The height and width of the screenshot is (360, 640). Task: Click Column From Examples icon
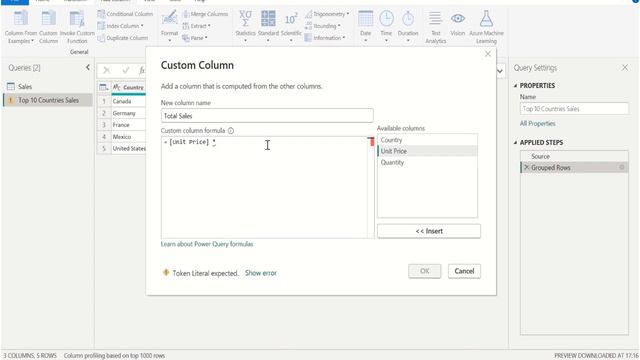21,18
